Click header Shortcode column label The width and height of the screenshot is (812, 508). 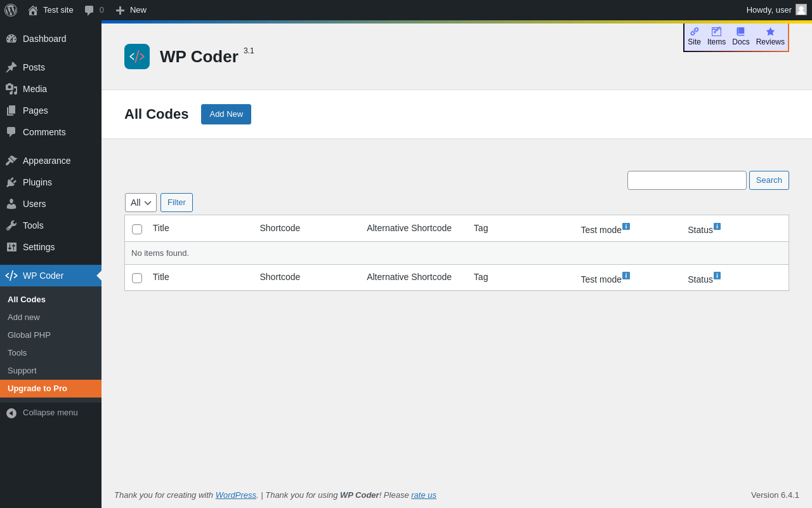tap(280, 228)
